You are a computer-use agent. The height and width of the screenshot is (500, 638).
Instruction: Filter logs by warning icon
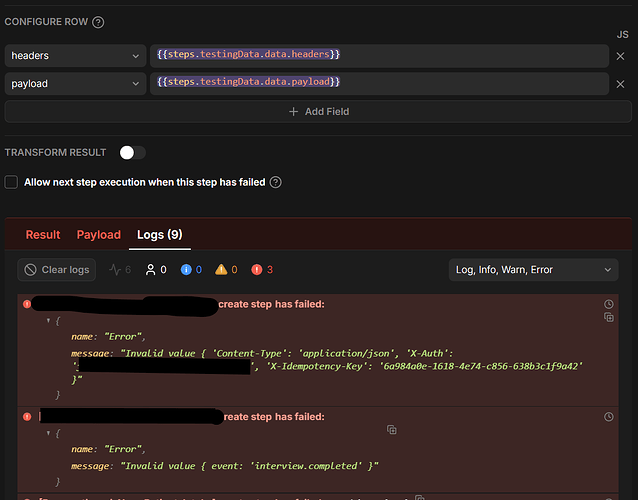(226, 270)
